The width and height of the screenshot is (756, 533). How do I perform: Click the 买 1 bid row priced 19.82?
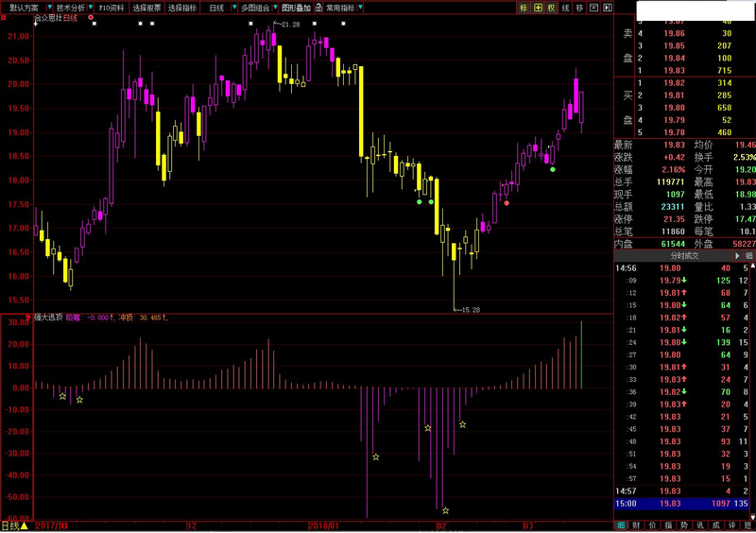tap(684, 83)
